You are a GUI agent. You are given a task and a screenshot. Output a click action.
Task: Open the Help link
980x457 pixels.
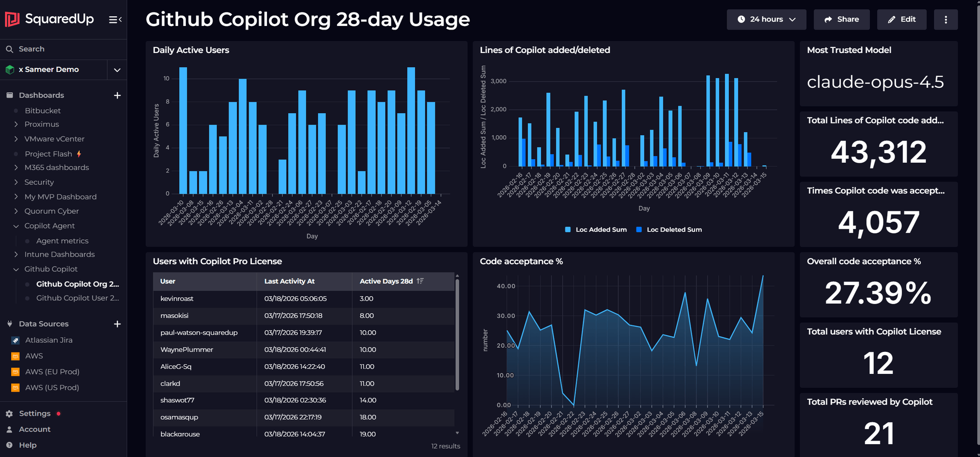[28, 445]
